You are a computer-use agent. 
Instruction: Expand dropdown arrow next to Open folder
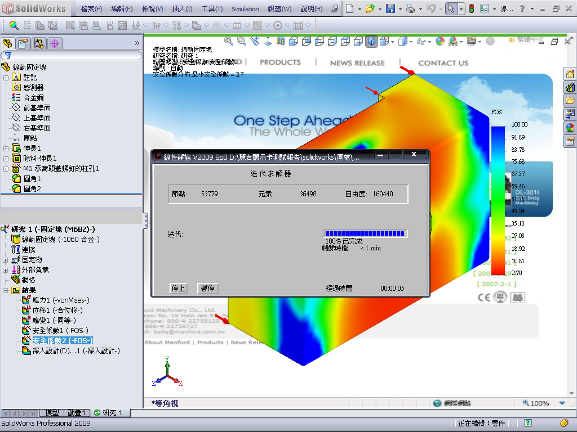click(x=380, y=9)
